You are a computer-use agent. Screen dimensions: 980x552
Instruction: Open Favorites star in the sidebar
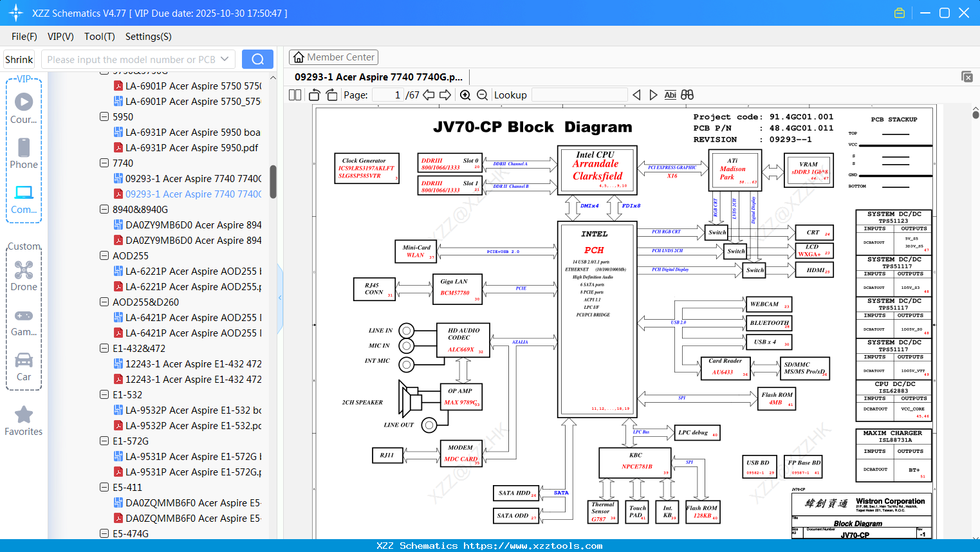tap(24, 414)
